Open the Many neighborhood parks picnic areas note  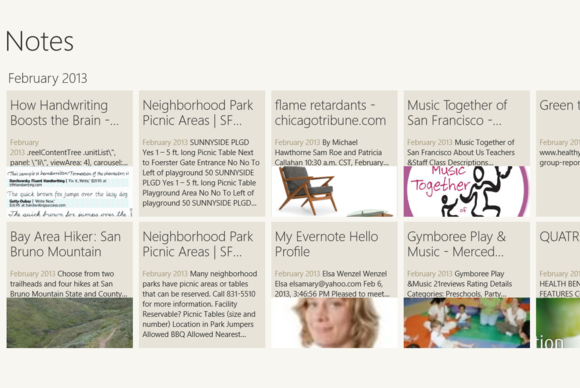click(x=202, y=285)
